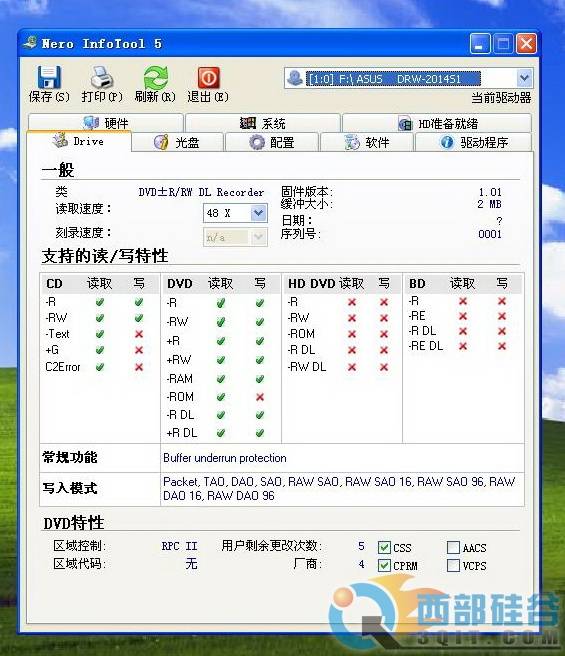The height and width of the screenshot is (656, 565).
Task: Click the Save floppy disk icon
Action: point(49,77)
